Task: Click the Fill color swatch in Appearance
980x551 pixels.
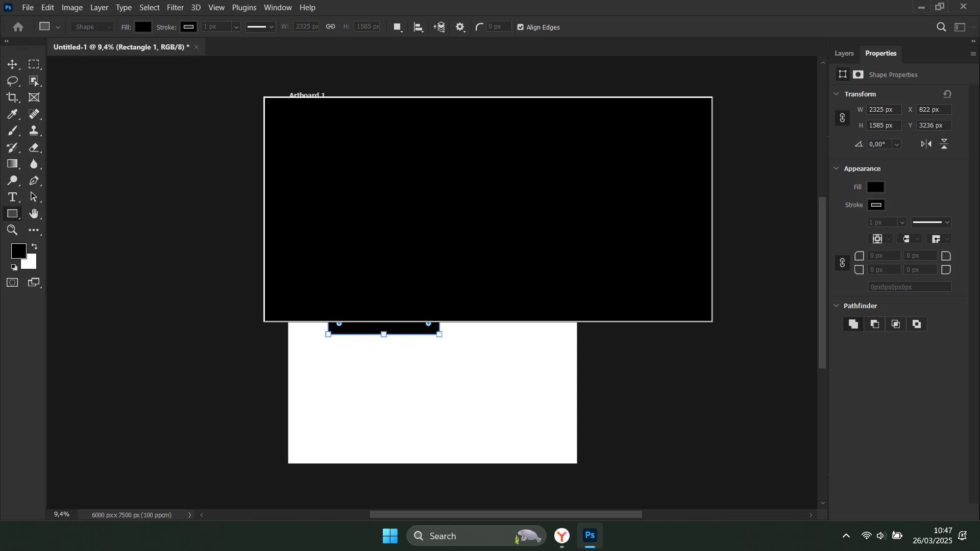Action: [x=876, y=187]
